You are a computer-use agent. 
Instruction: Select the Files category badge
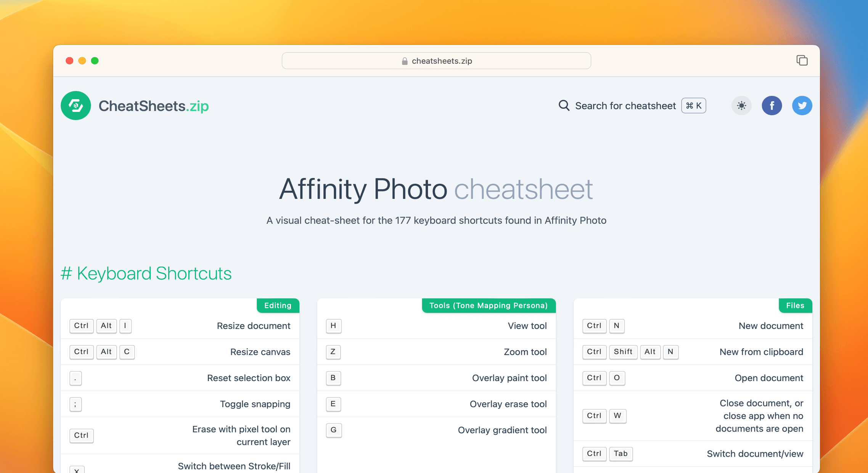pos(795,306)
